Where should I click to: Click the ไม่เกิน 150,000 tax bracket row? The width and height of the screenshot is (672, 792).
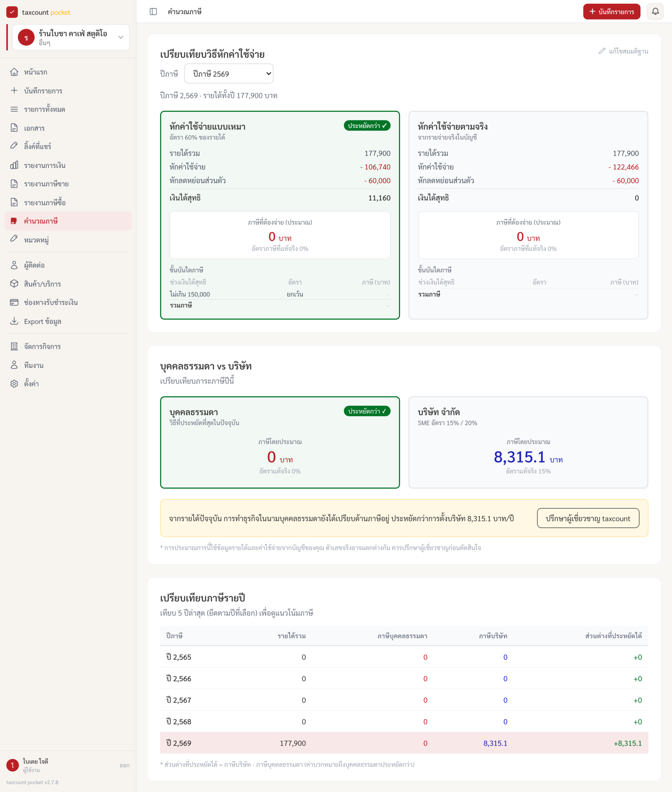280,294
